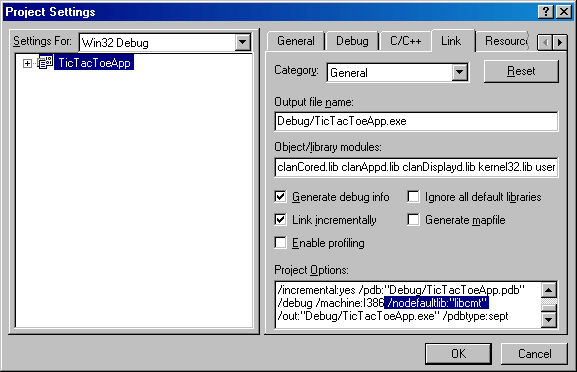Toggle Link incrementally checkbox
The height and width of the screenshot is (372, 577).
tap(280, 220)
